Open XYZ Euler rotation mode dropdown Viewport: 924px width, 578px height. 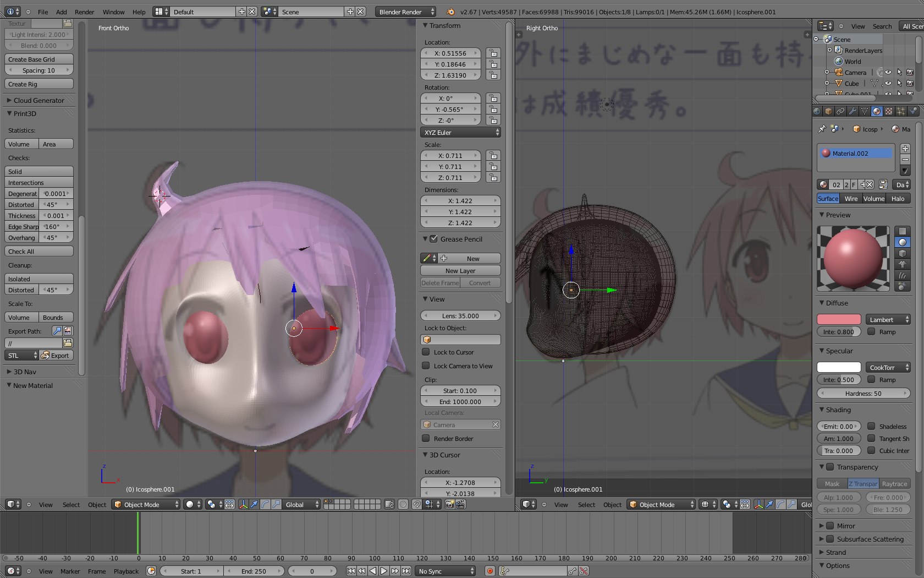(460, 132)
